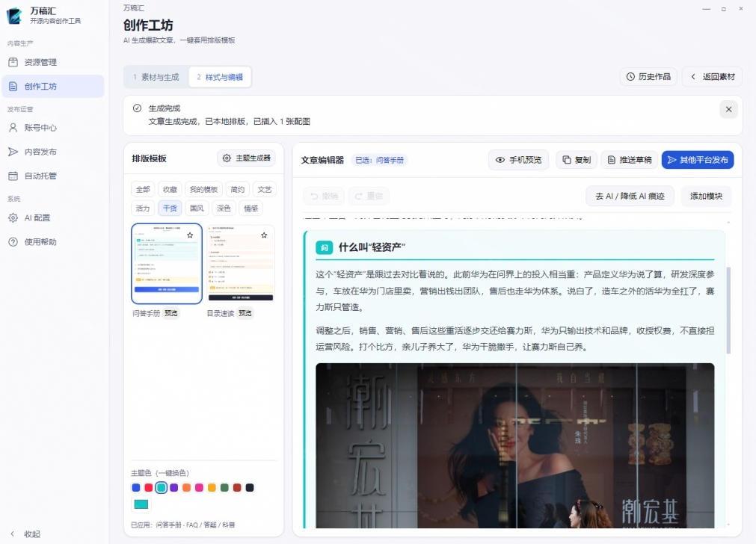Click the 已选: 问答手册 tag
756x544 pixels.
(x=379, y=160)
